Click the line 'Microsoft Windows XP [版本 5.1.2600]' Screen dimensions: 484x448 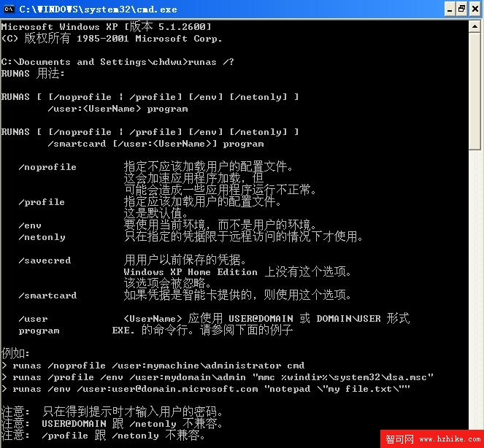tap(106, 27)
